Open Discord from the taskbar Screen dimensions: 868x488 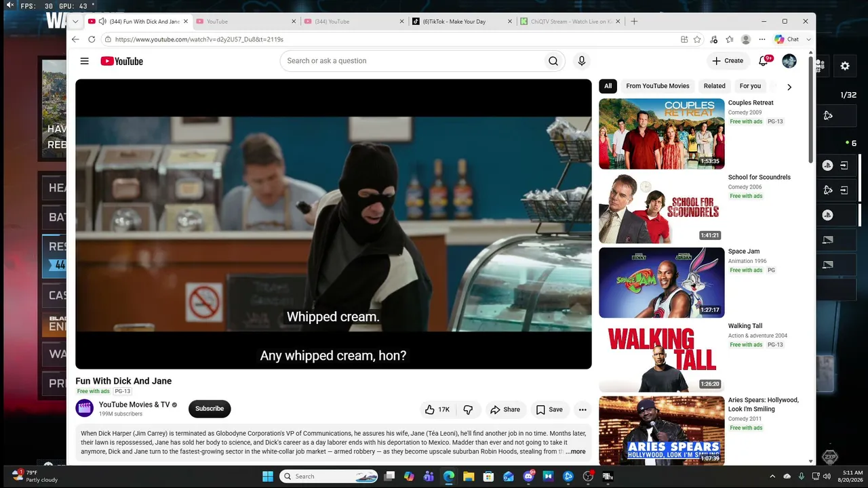[x=528, y=476]
